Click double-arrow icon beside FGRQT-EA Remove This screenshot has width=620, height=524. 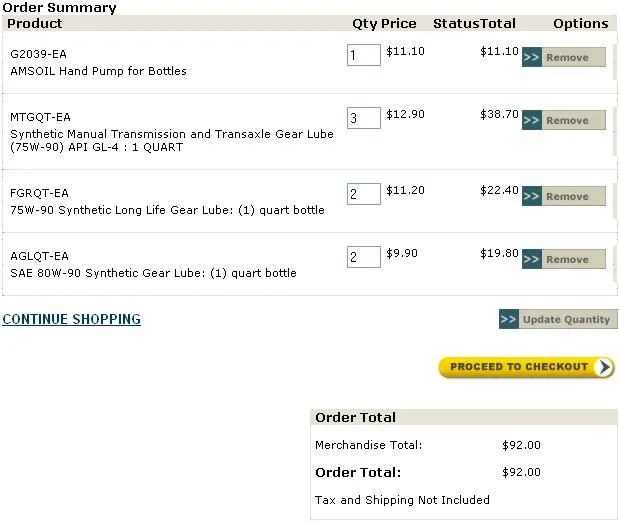point(532,197)
